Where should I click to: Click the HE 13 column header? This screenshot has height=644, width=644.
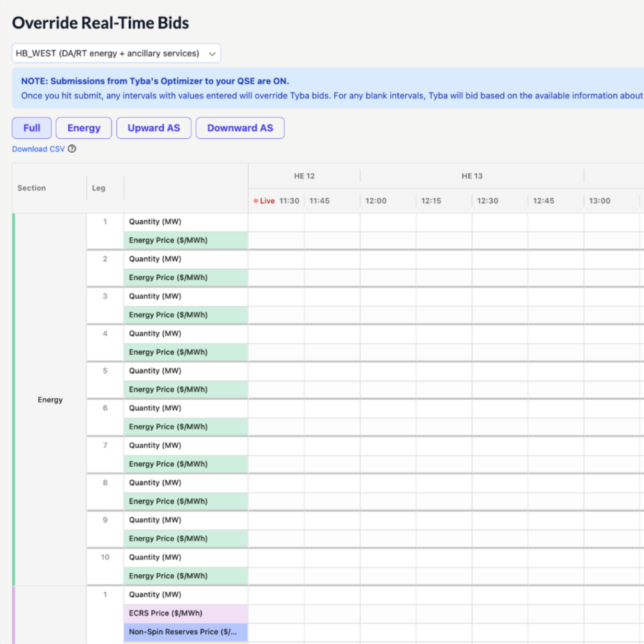[472, 175]
